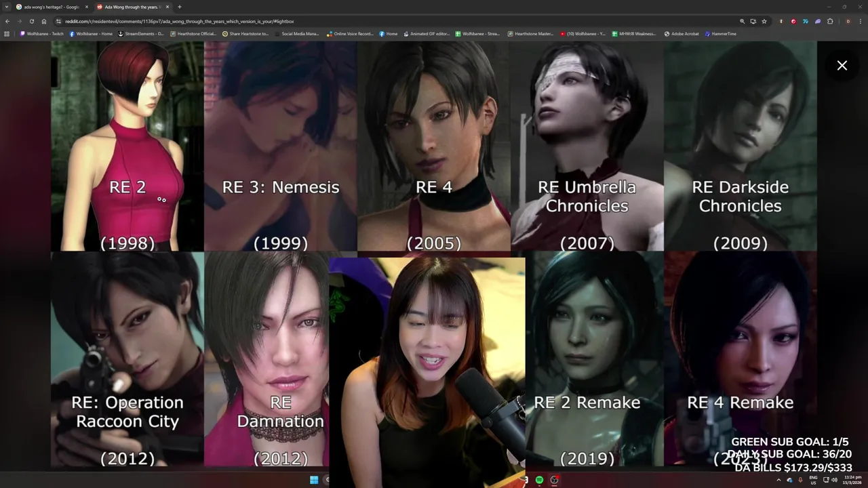Open the 'Wolfsbanee - Strea...' sheets bookmark
Image resolution: width=868 pixels, height=488 pixels.
[x=478, y=33]
